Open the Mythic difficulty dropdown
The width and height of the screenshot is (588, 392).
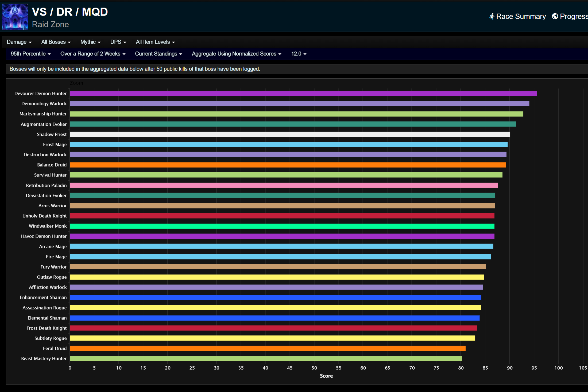click(x=90, y=42)
